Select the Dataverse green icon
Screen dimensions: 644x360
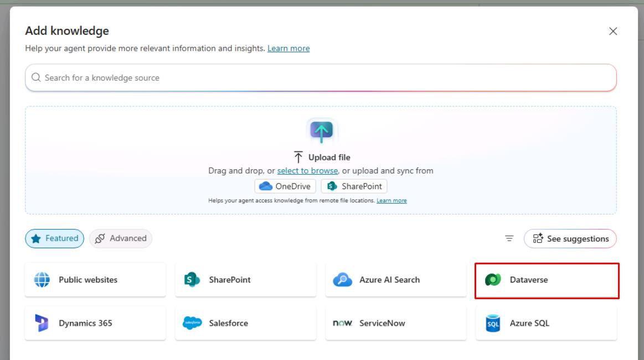coord(493,280)
